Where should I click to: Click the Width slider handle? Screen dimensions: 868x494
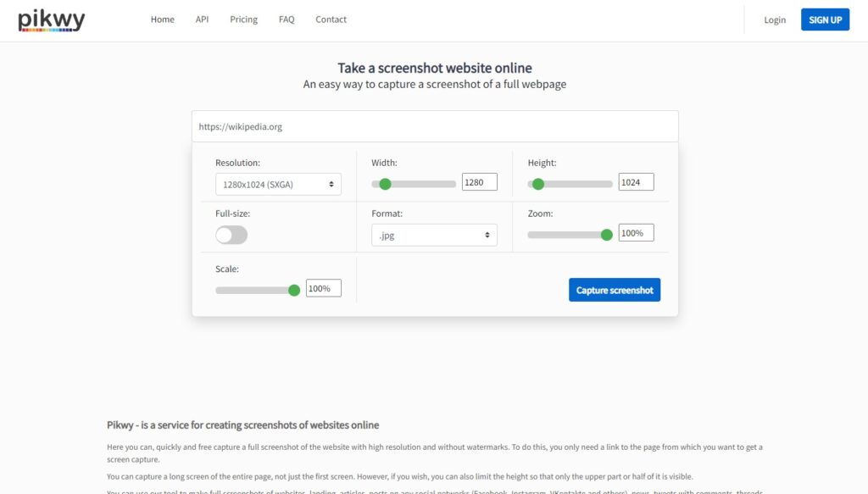[x=385, y=184]
